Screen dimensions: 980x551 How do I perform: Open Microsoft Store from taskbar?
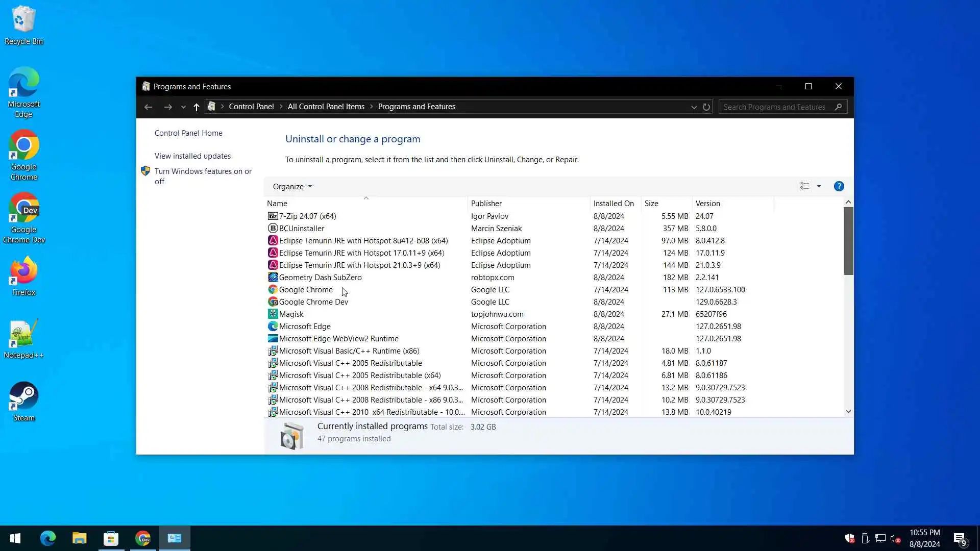111,538
